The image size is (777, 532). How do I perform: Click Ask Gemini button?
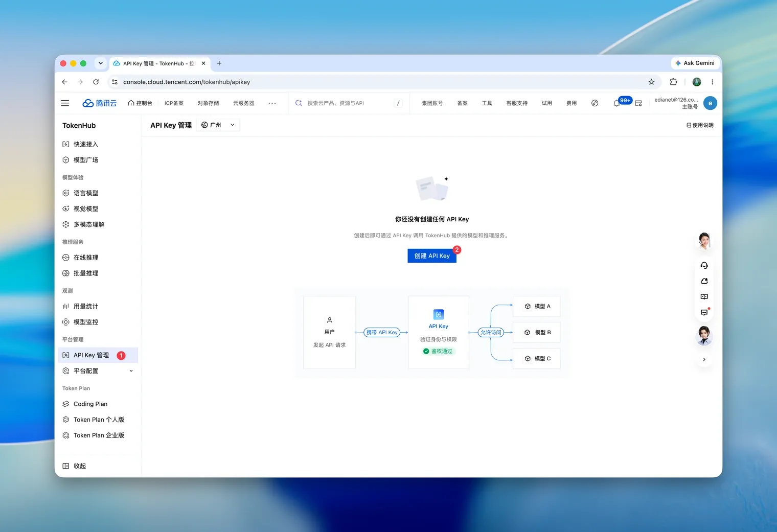point(695,63)
